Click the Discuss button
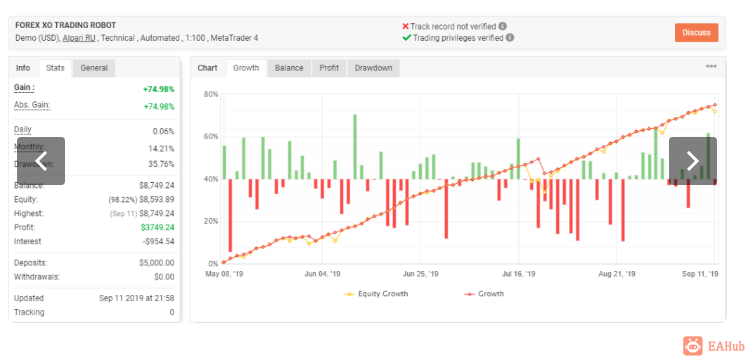Screen dimensions: 754x361 pos(696,33)
